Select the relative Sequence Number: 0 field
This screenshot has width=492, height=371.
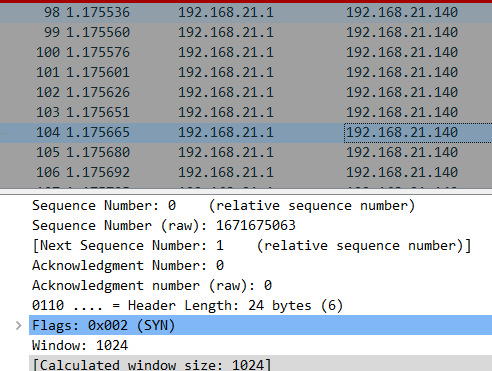click(x=260, y=205)
